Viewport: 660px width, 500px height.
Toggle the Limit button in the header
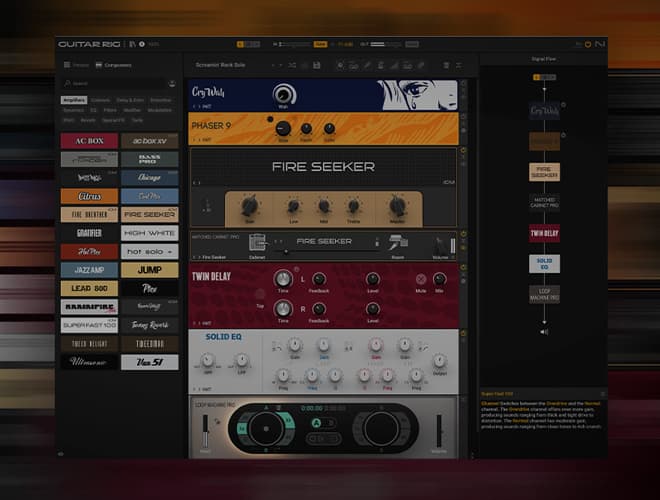coord(412,44)
